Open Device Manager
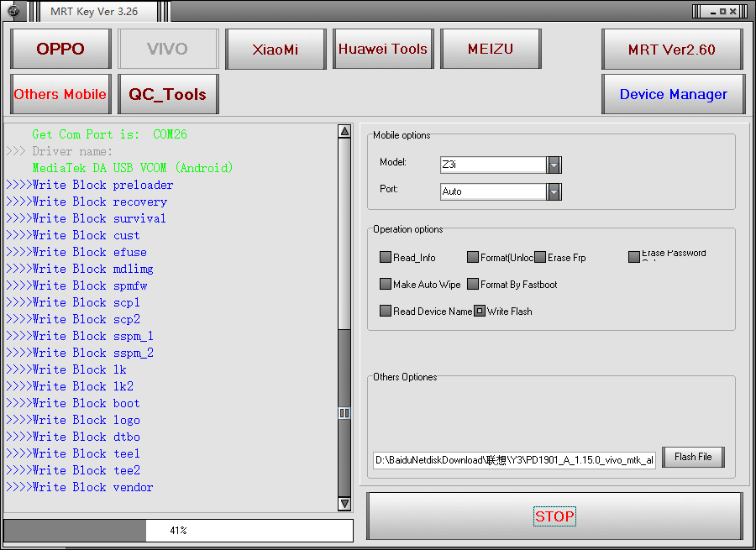The width and height of the screenshot is (756, 550). point(673,94)
